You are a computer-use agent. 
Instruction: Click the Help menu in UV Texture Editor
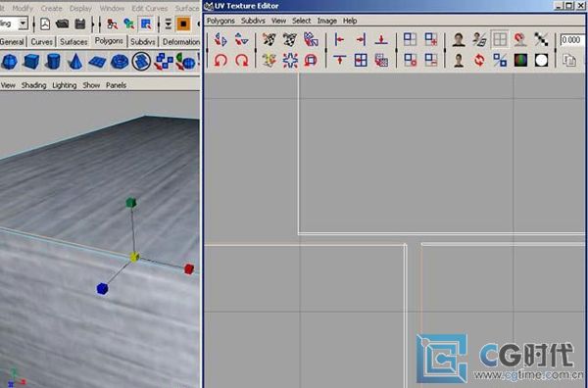click(x=350, y=21)
